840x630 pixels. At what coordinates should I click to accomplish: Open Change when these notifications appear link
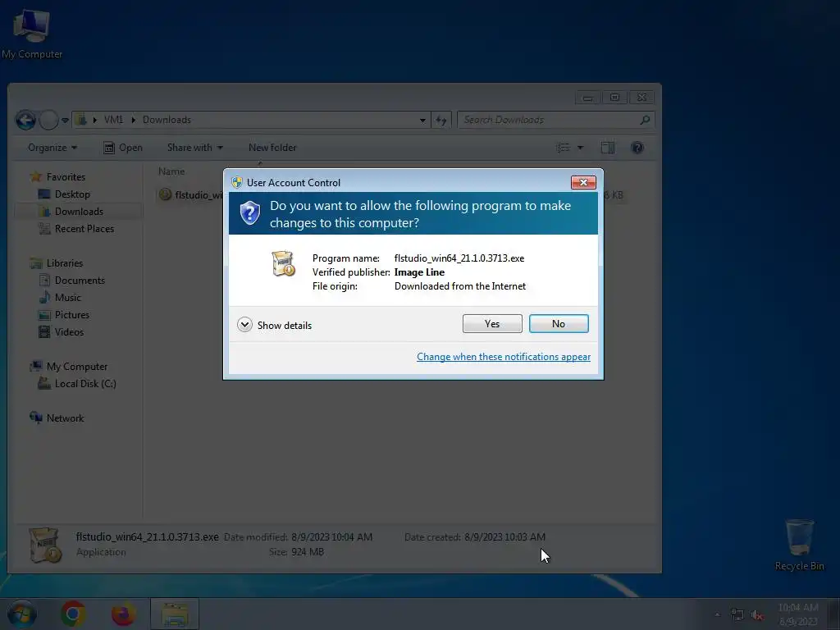pos(504,357)
